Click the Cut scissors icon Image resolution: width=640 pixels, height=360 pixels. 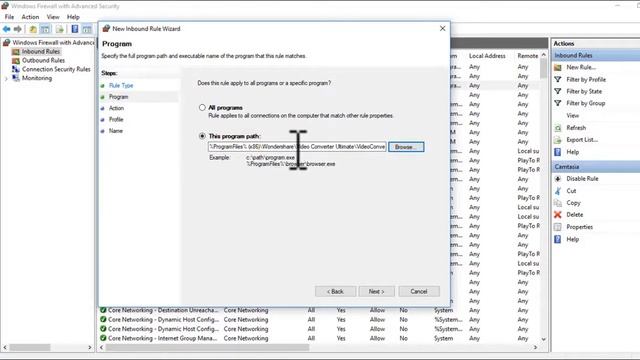tap(558, 191)
